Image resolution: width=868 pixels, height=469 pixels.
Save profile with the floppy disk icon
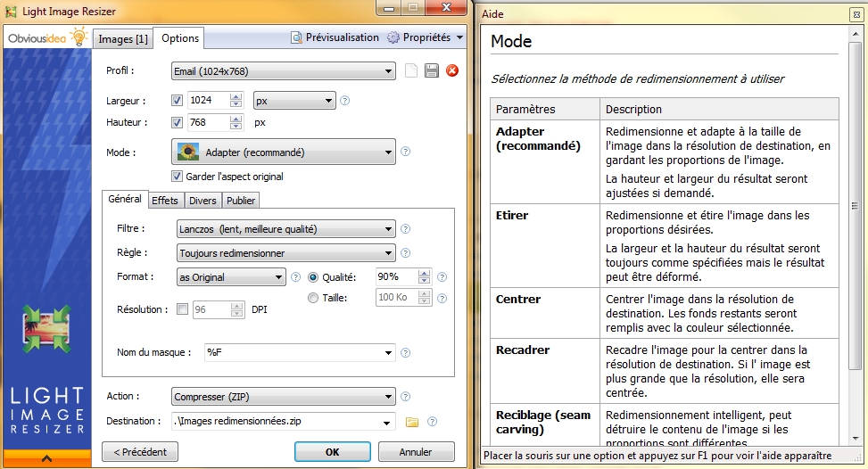pos(432,71)
